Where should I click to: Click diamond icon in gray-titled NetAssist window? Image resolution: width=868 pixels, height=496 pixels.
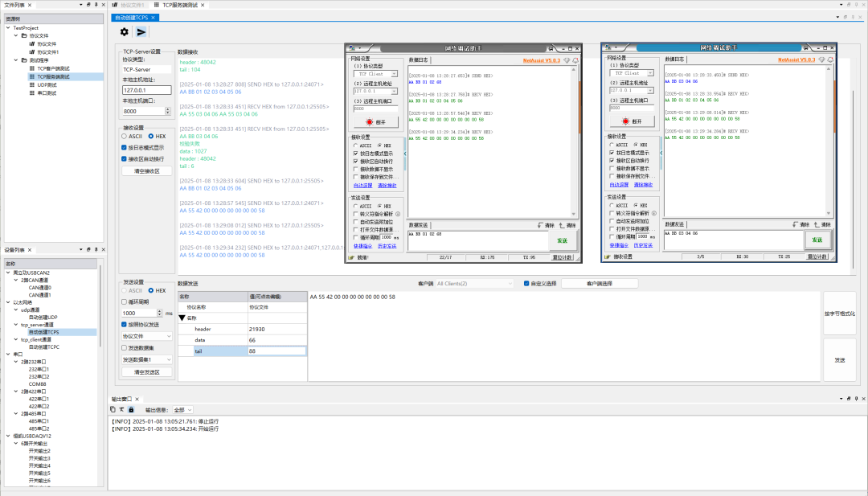click(567, 60)
